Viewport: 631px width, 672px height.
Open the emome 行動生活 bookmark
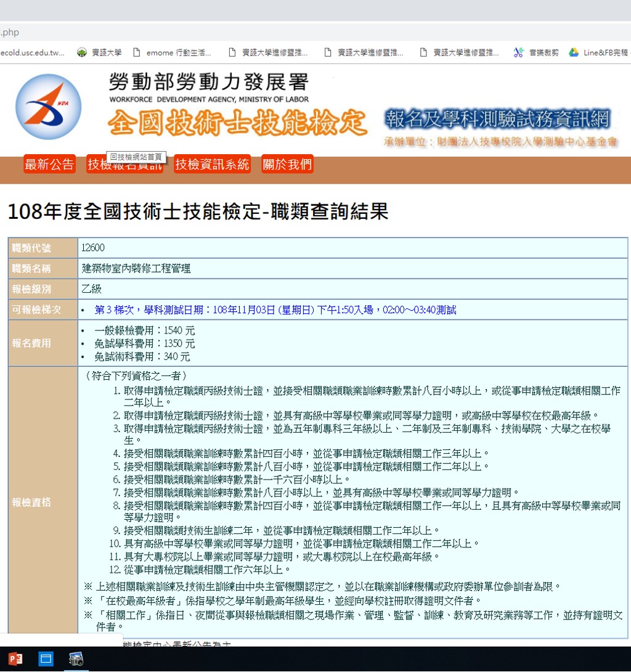pyautogui.click(x=172, y=53)
